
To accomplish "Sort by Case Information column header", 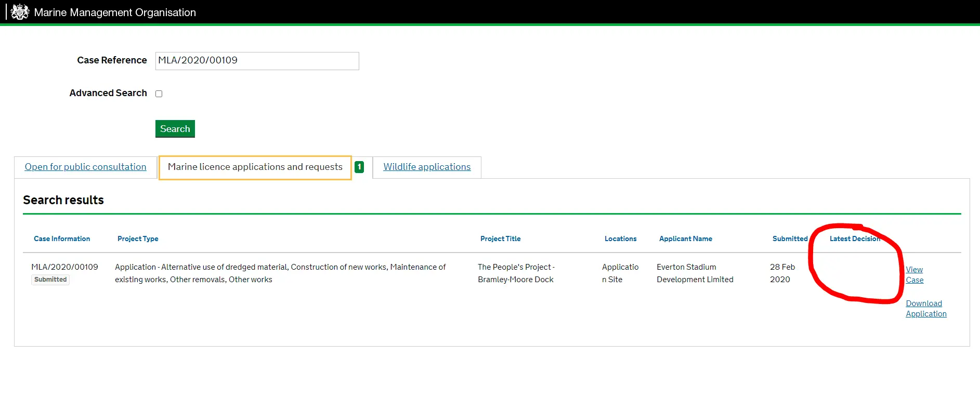I will [x=62, y=239].
